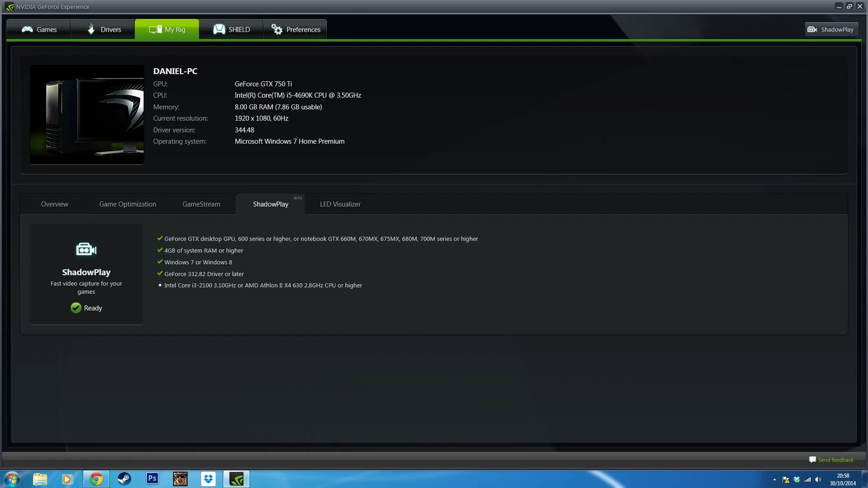Click the 4GB of system RAM requirement
Screen dimensions: 868x488
pos(203,250)
